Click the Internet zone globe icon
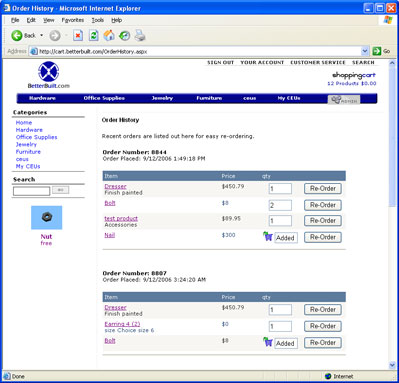 pos(328,376)
